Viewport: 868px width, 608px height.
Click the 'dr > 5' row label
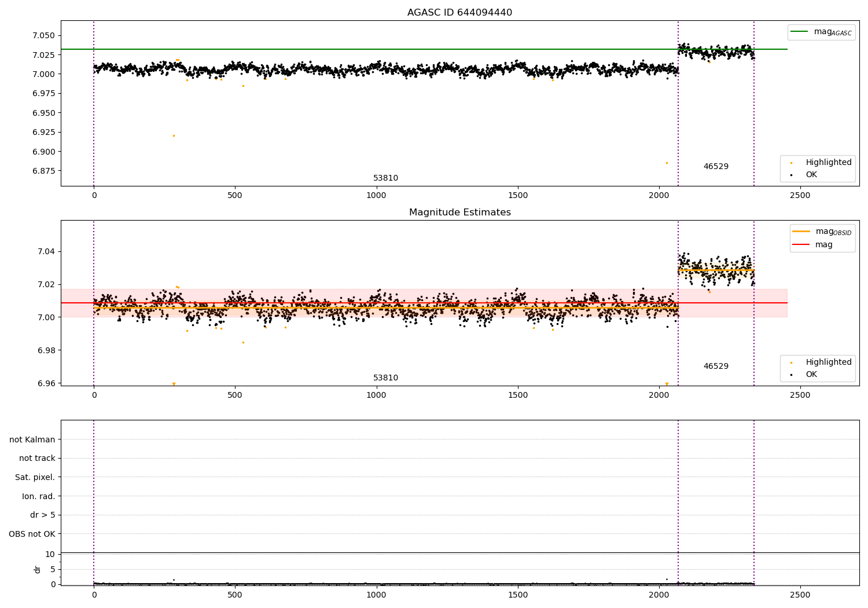(x=43, y=515)
